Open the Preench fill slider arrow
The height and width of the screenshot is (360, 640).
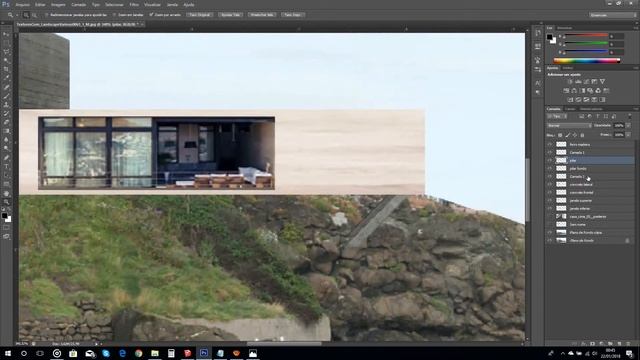pyautogui.click(x=628, y=135)
